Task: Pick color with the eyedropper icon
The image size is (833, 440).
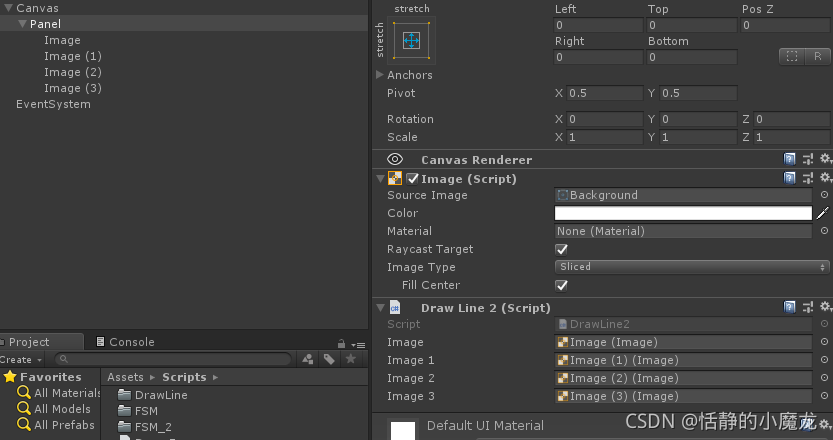Action: pos(822,213)
